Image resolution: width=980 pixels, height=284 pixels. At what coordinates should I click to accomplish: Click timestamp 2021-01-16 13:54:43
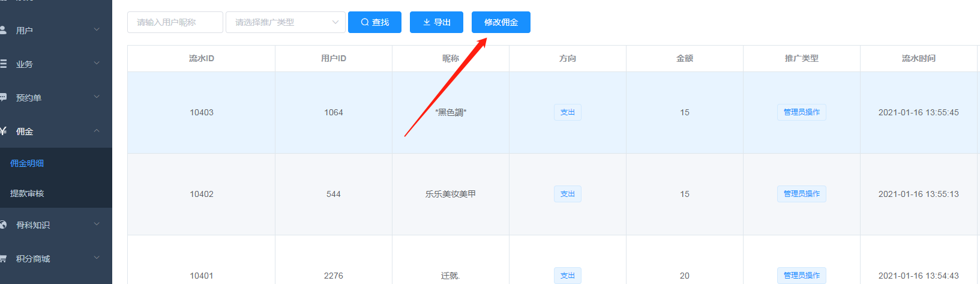click(919, 276)
